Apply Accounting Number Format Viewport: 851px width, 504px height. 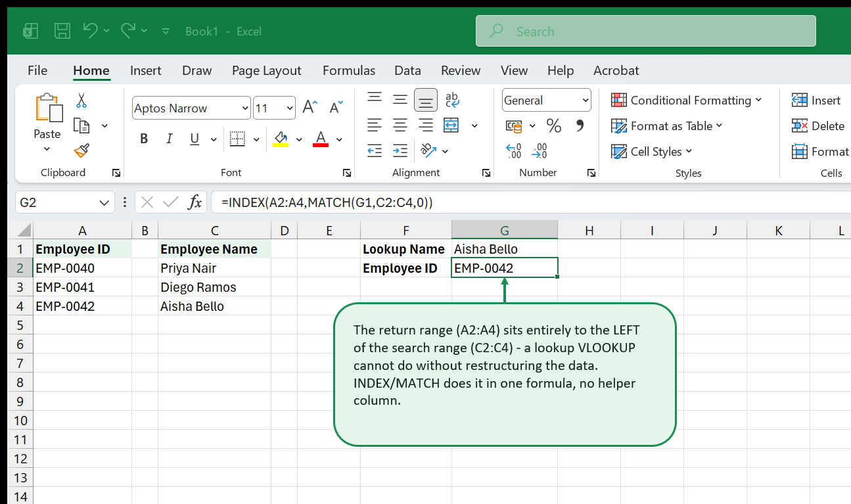click(x=514, y=126)
